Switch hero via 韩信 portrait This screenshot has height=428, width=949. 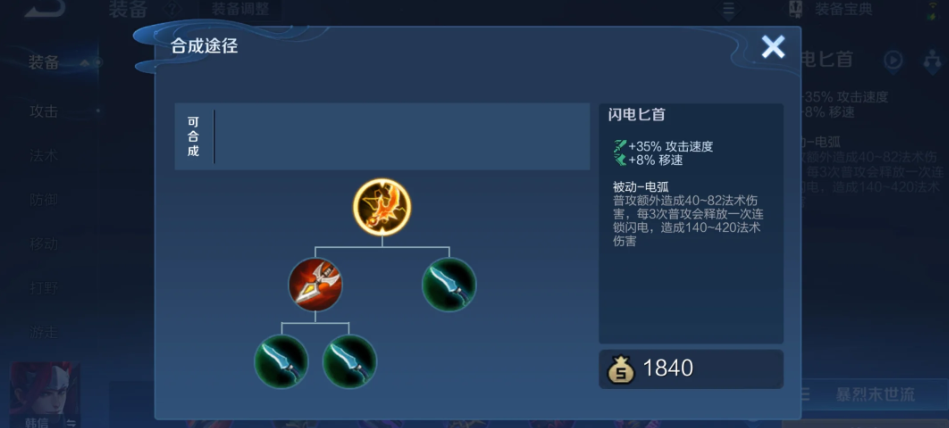pos(45,395)
